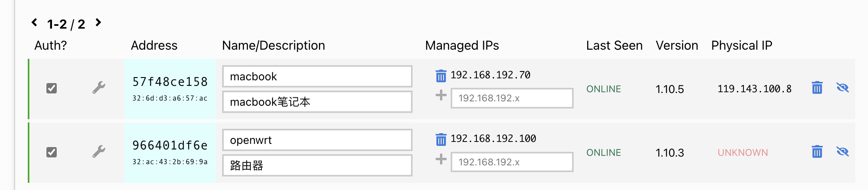Open wrench settings for macbook member

click(99, 87)
